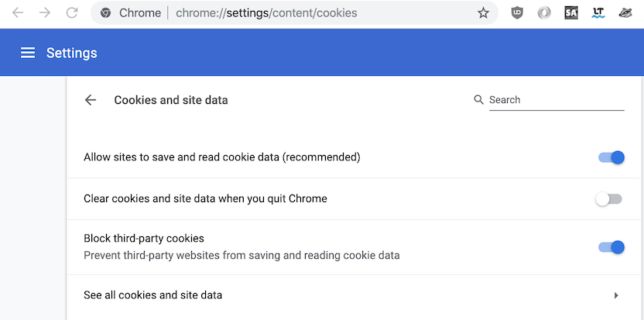Screen dimensions: 644x320
Task: Click the search magnifier icon in settings
Action: (478, 100)
